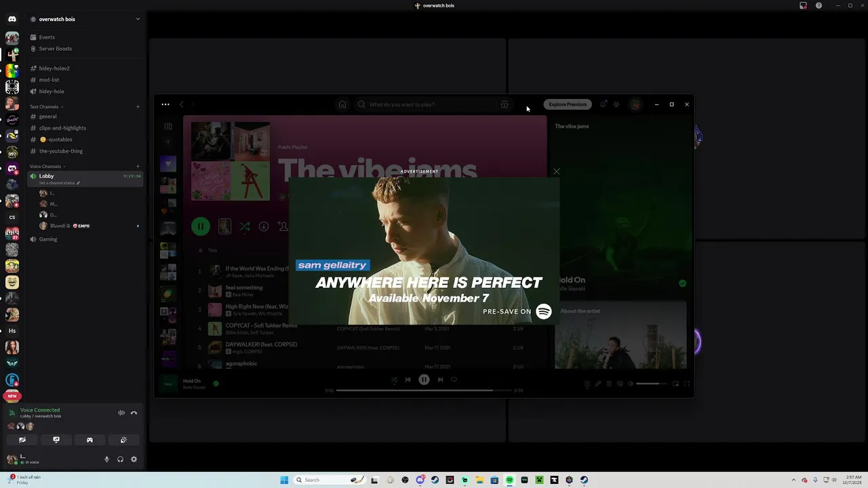Viewport: 868px width, 488px height.
Task: Mute microphone in Discord user panel
Action: point(106,460)
